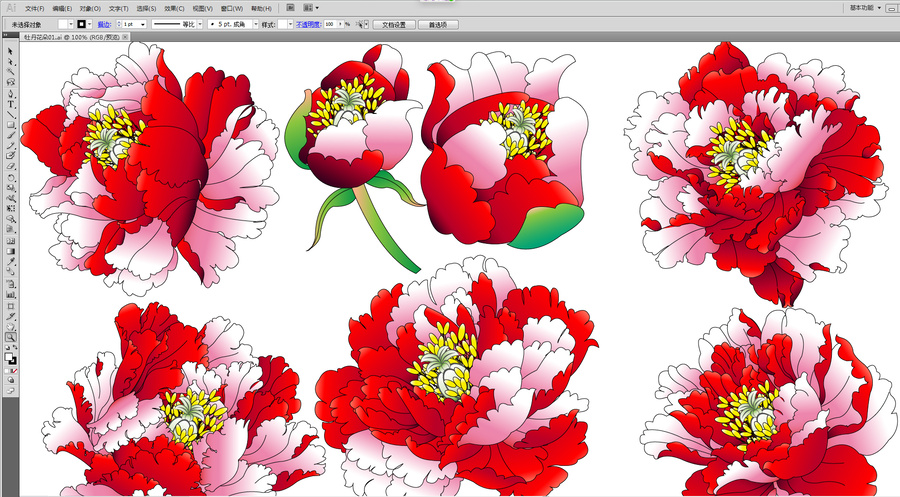
Task: Click the Go to Bridge icon
Action: click(x=290, y=8)
